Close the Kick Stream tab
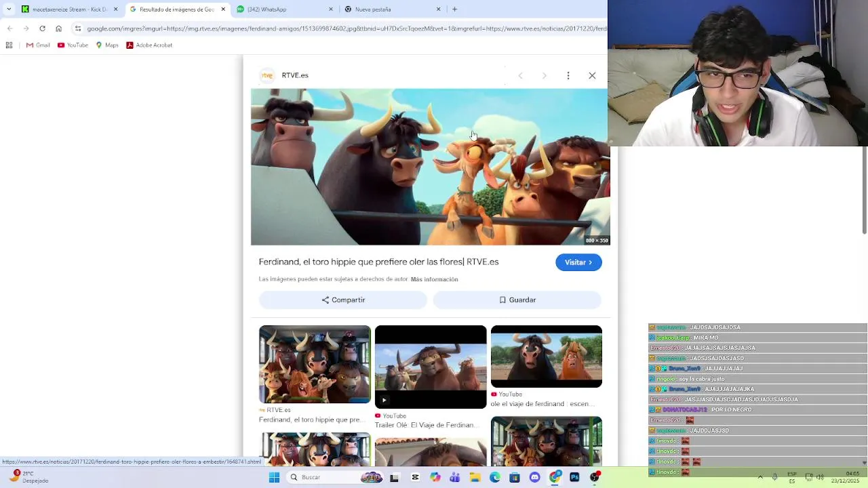The image size is (868, 488). [x=115, y=9]
